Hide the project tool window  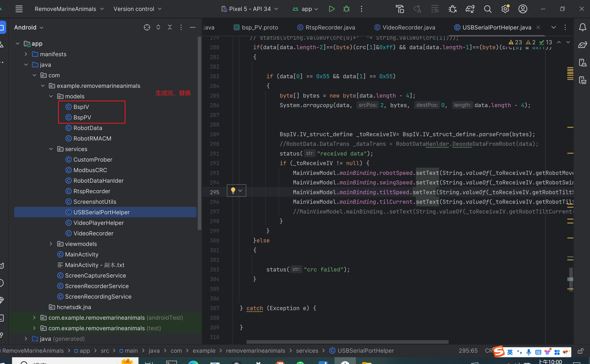click(x=192, y=28)
